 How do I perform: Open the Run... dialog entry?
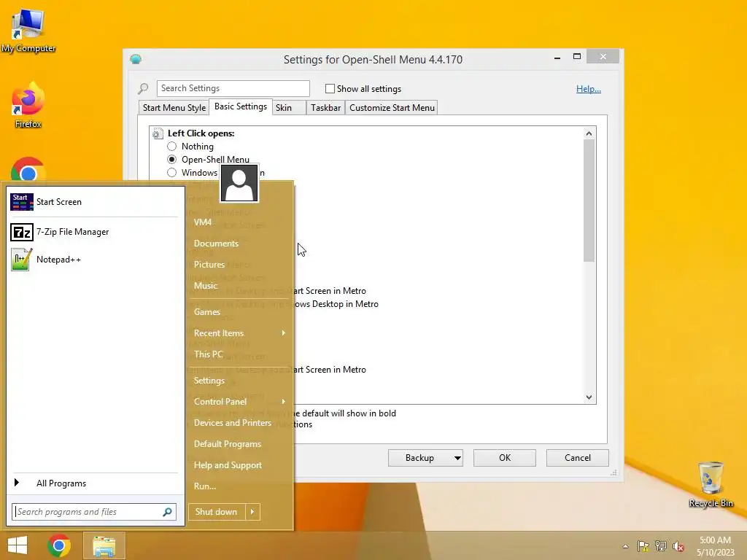205,486
